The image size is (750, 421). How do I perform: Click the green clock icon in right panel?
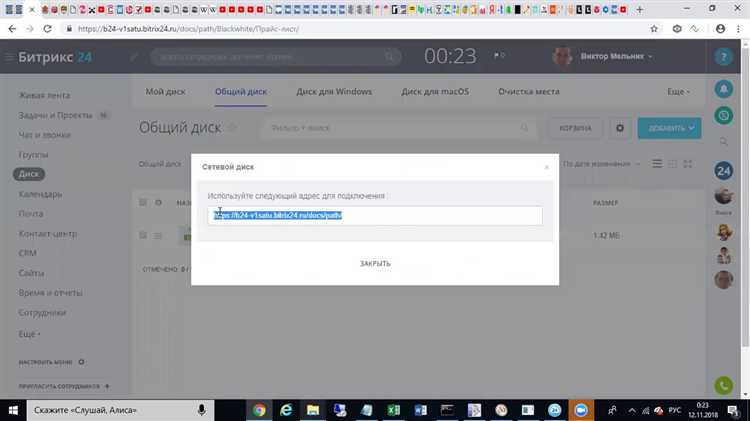[724, 115]
